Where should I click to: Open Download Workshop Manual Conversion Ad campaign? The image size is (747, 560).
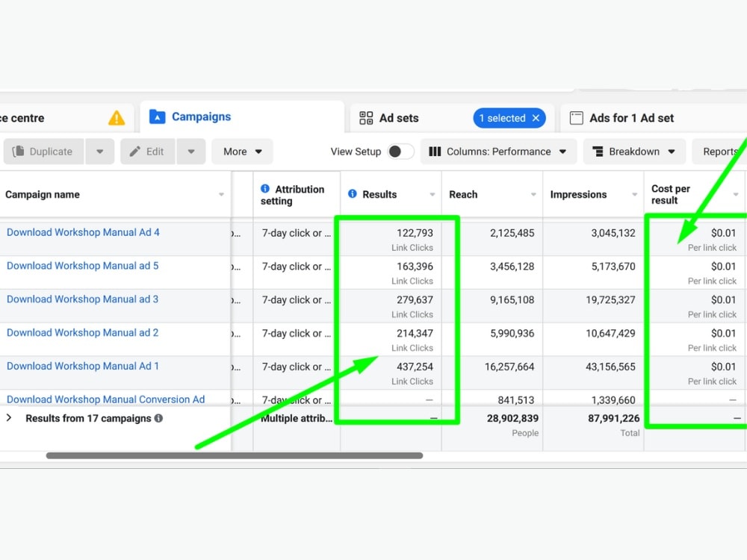tap(106, 399)
